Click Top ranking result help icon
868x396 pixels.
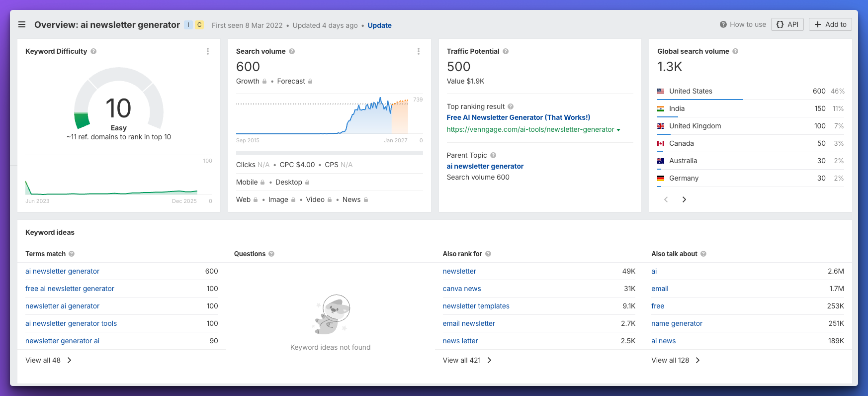click(x=511, y=106)
